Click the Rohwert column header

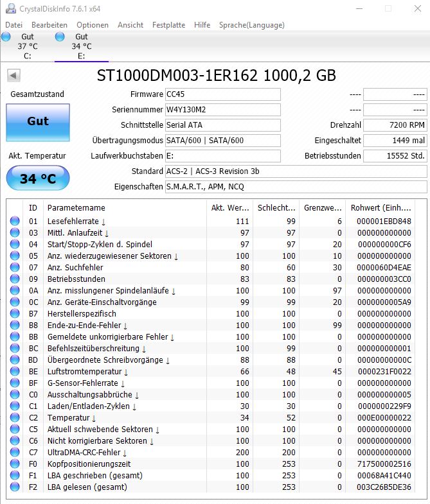pyautogui.click(x=381, y=208)
